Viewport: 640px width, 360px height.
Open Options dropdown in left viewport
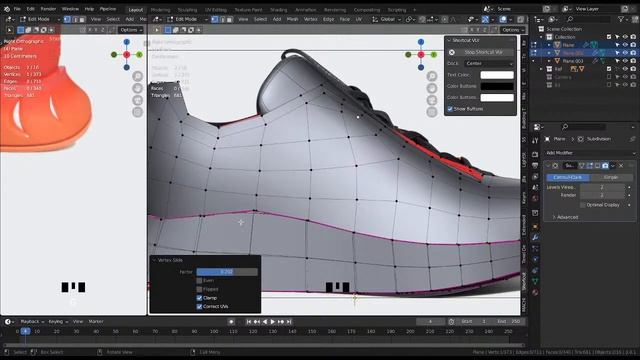pyautogui.click(x=131, y=30)
